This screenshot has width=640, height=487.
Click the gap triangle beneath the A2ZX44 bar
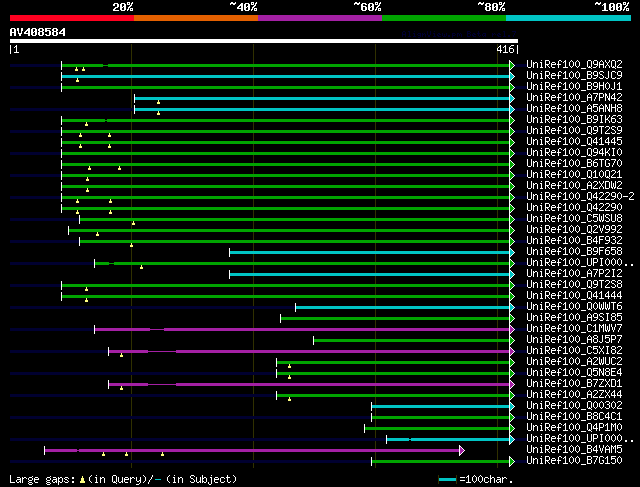tap(289, 399)
